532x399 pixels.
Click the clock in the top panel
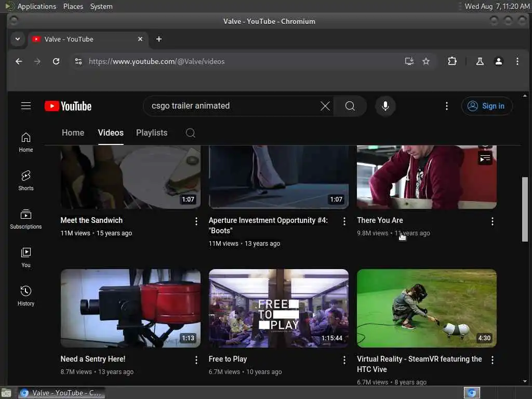(497, 6)
